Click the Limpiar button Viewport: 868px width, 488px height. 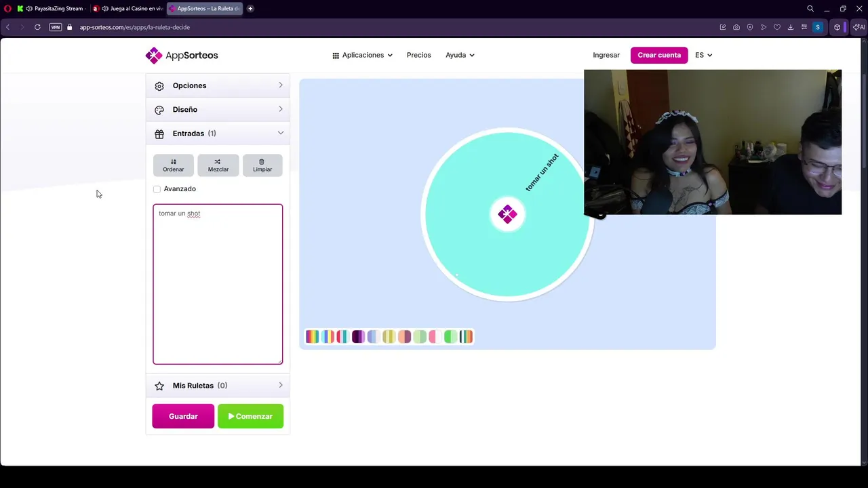[x=262, y=165]
